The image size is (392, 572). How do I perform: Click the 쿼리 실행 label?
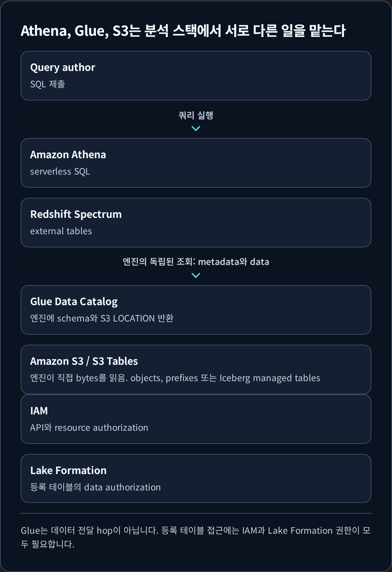tap(196, 115)
